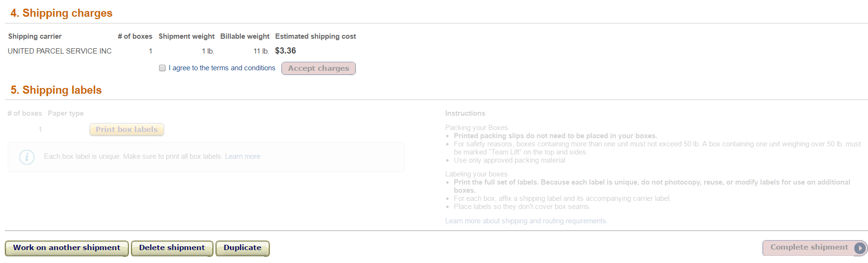The image size is (868, 263).
Task: Open Learn more about shipping and routing requirements
Action: [x=526, y=221]
